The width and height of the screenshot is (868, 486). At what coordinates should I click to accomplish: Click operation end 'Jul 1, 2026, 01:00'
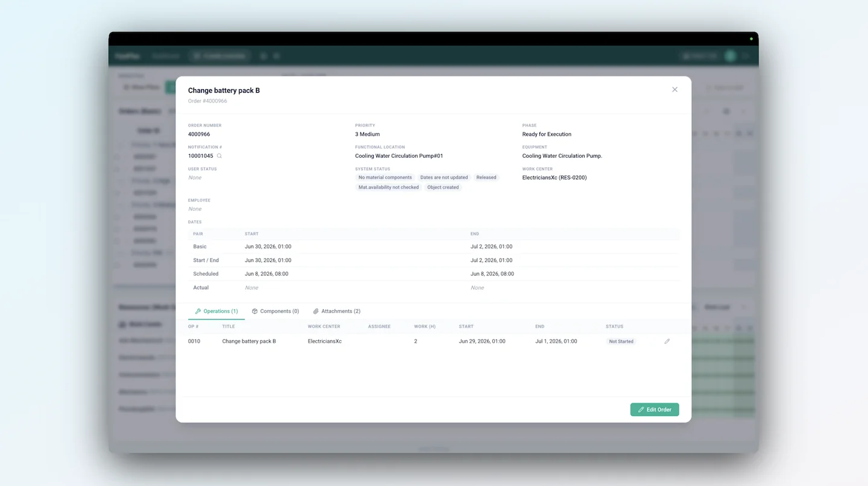556,341
